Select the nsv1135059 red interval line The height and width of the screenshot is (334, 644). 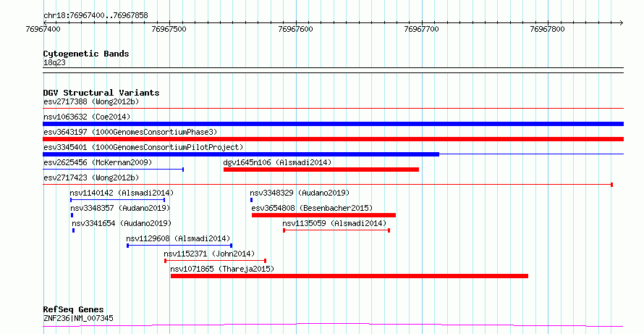336,230
